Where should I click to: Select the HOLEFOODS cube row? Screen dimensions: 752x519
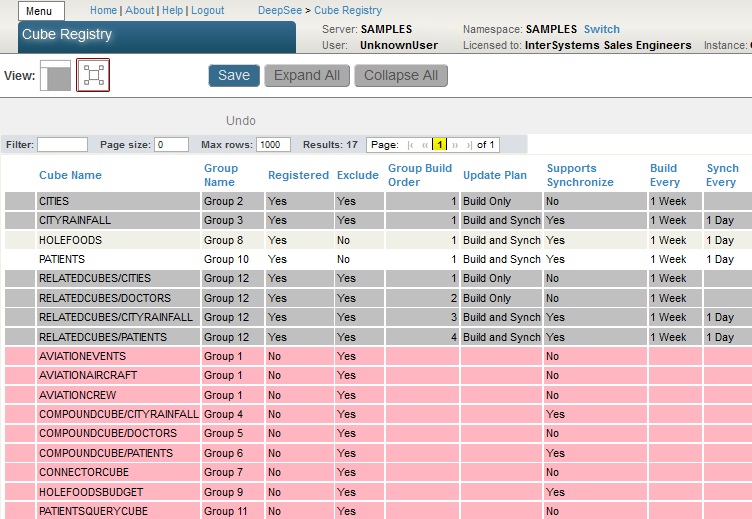(70, 240)
